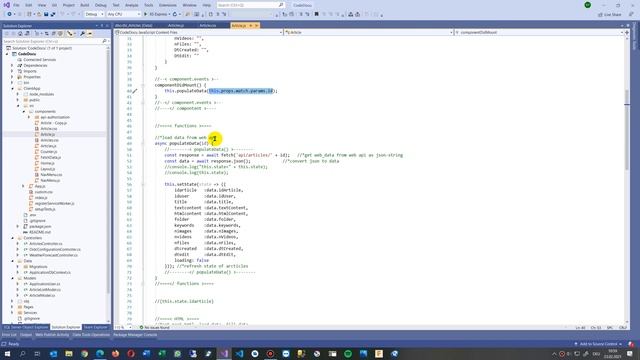The height and width of the screenshot is (360, 640).
Task: Switch to SQL Server Object Explorer tab
Action: tap(26, 327)
